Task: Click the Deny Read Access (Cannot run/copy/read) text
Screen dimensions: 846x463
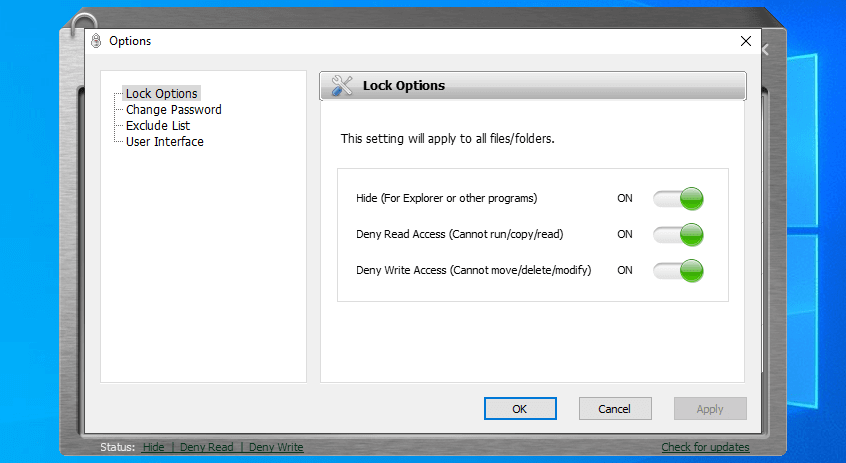Action: [459, 234]
